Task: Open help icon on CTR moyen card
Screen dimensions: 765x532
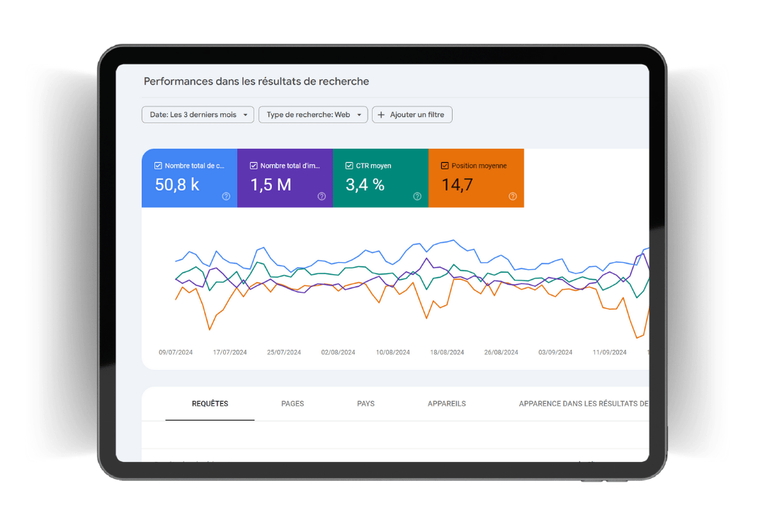Action: pyautogui.click(x=417, y=196)
